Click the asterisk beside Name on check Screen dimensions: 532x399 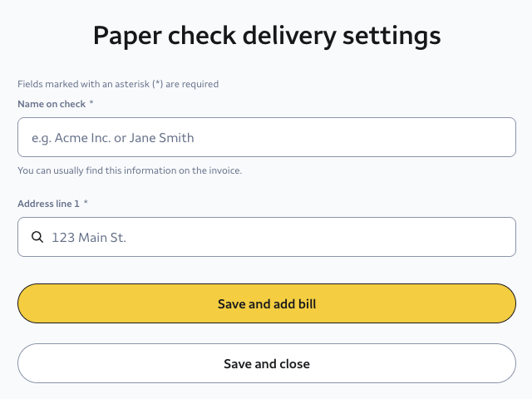click(x=91, y=104)
